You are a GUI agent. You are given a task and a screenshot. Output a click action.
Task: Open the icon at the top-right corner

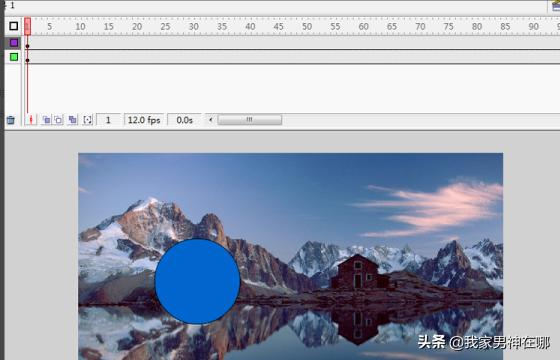point(555,6)
